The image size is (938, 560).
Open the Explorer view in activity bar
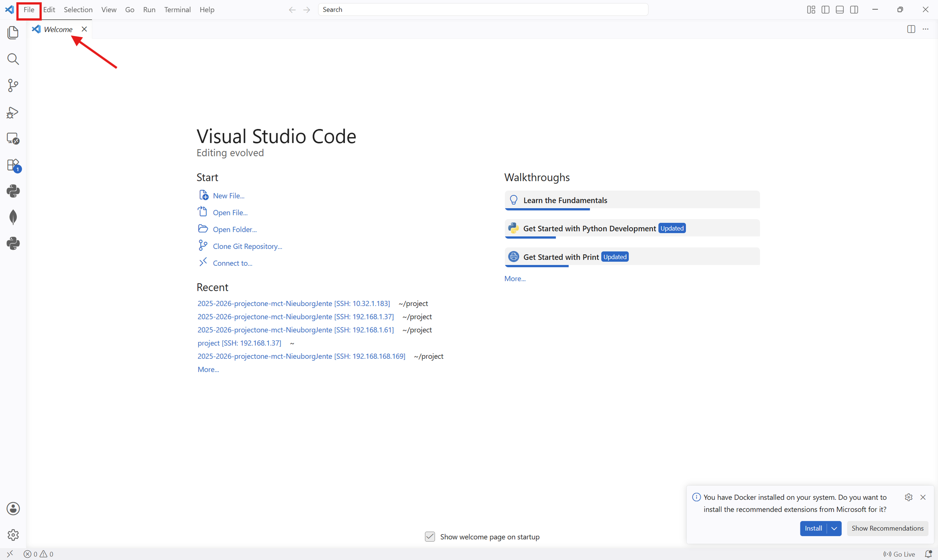tap(13, 32)
